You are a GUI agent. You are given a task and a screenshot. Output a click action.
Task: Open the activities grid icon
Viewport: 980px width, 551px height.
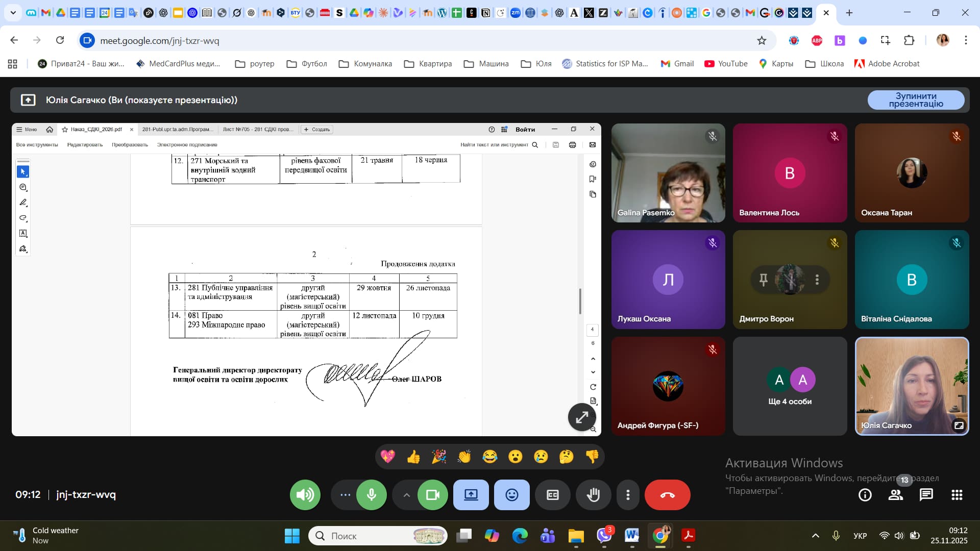957,494
